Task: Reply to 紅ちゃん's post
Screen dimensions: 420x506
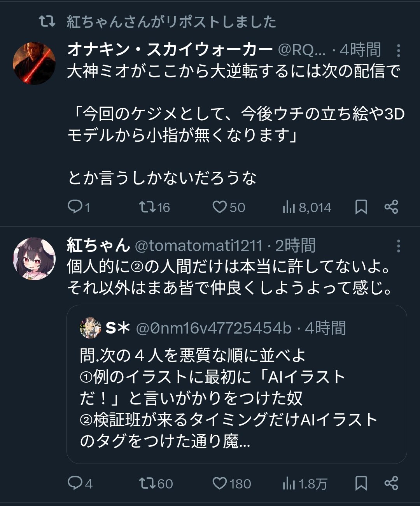Action: pyautogui.click(x=74, y=483)
